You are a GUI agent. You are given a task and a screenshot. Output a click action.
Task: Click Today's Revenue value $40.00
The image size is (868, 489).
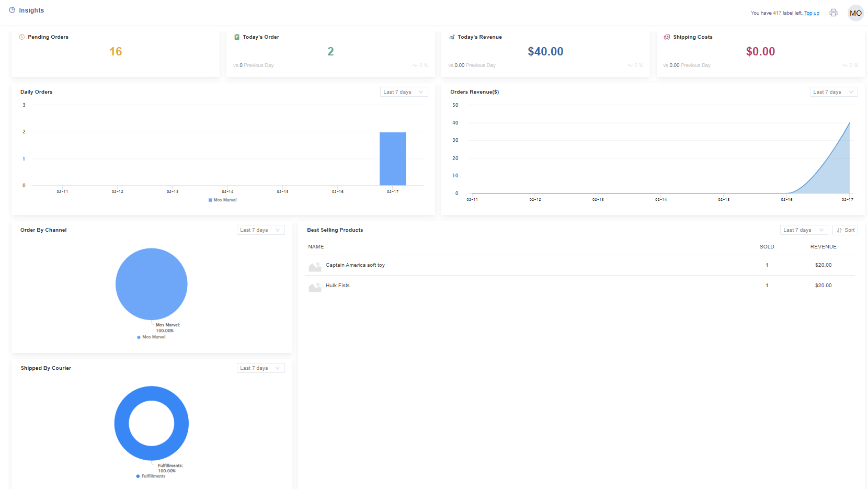545,51
